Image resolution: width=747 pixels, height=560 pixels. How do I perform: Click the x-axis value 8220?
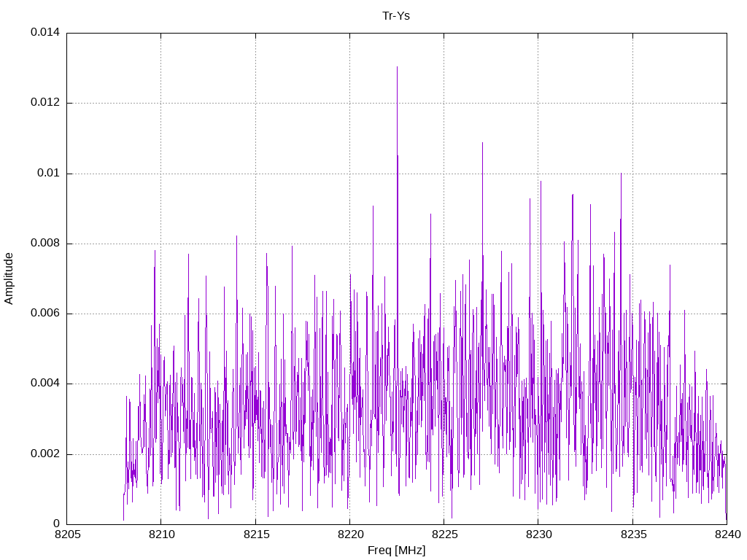pyautogui.click(x=351, y=534)
